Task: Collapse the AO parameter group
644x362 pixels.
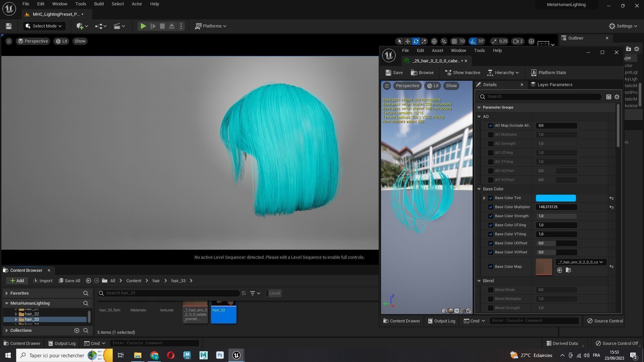Action: pyautogui.click(x=479, y=117)
